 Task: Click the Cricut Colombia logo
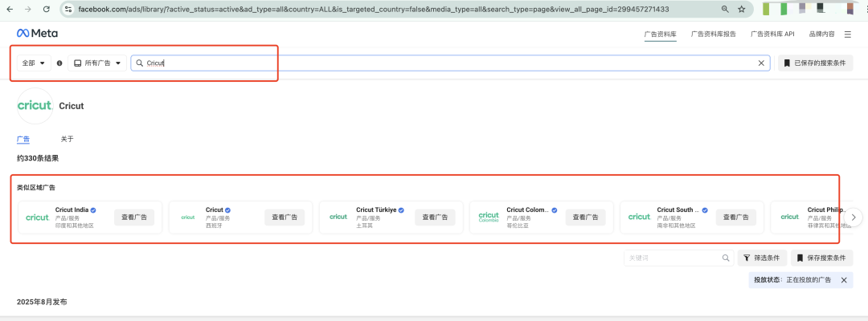pyautogui.click(x=489, y=217)
